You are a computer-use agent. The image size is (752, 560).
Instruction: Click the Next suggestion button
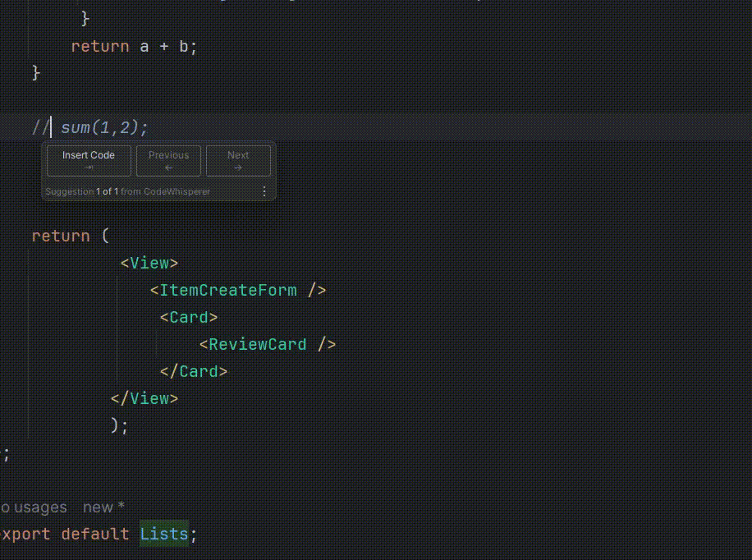tap(238, 161)
